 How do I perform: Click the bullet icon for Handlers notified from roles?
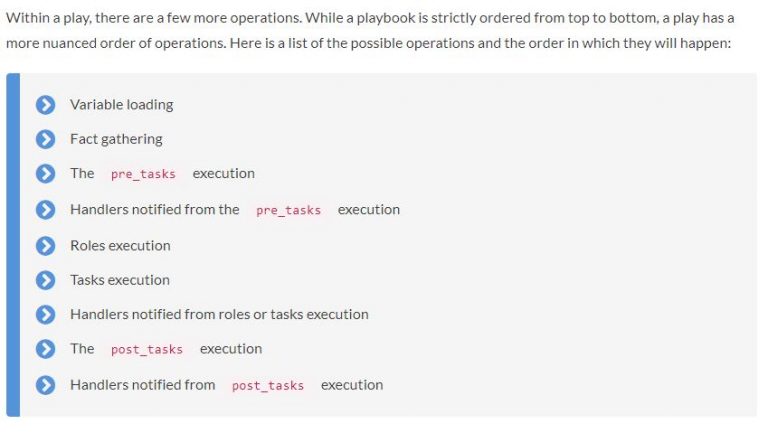click(46, 314)
